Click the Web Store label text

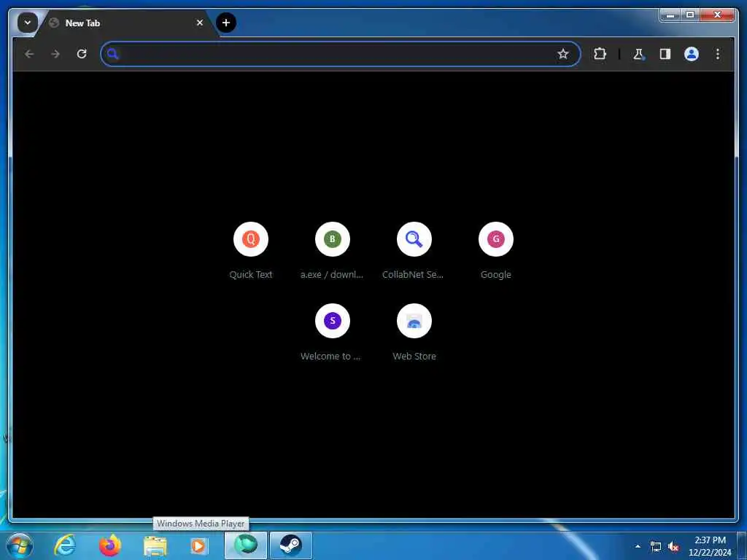pyautogui.click(x=414, y=356)
